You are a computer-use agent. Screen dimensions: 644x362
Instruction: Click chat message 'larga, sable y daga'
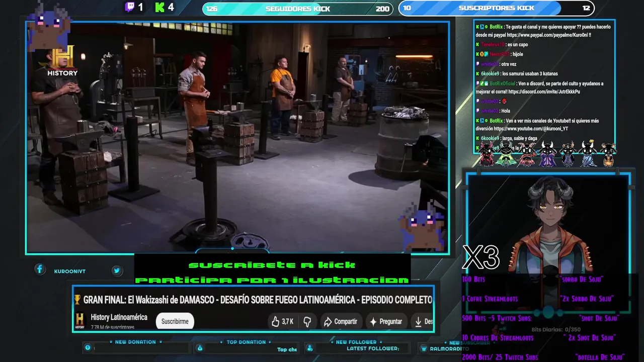pyautogui.click(x=519, y=138)
